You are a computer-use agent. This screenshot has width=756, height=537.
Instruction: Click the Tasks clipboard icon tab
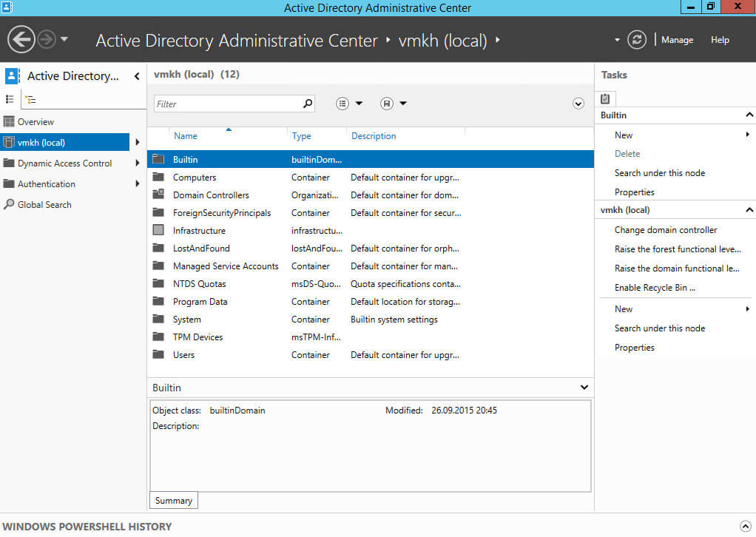click(605, 99)
